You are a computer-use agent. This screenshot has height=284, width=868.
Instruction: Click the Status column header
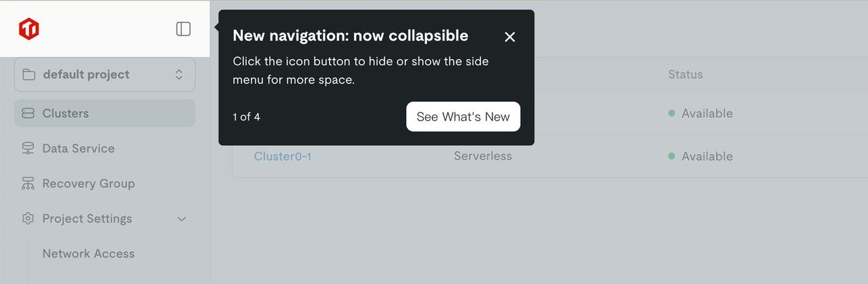tap(685, 74)
